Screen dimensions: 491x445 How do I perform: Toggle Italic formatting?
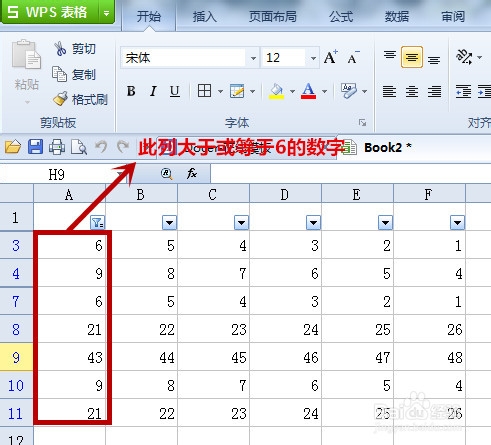[x=153, y=91]
